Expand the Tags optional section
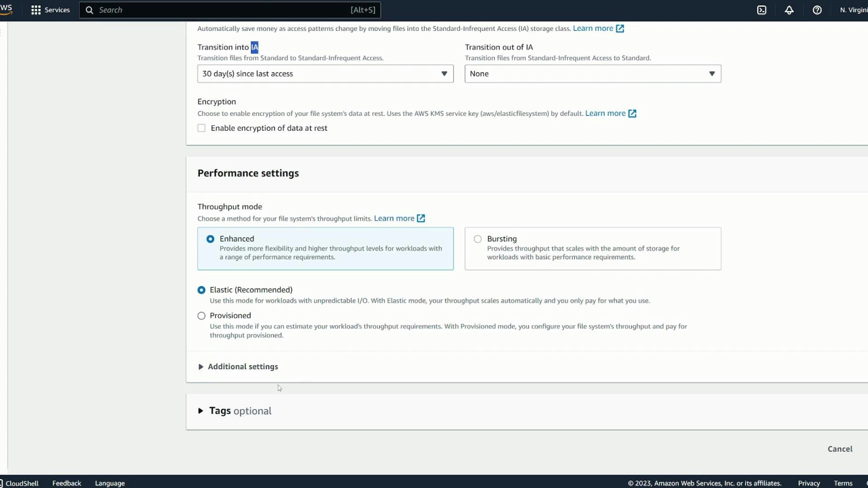 click(x=234, y=411)
